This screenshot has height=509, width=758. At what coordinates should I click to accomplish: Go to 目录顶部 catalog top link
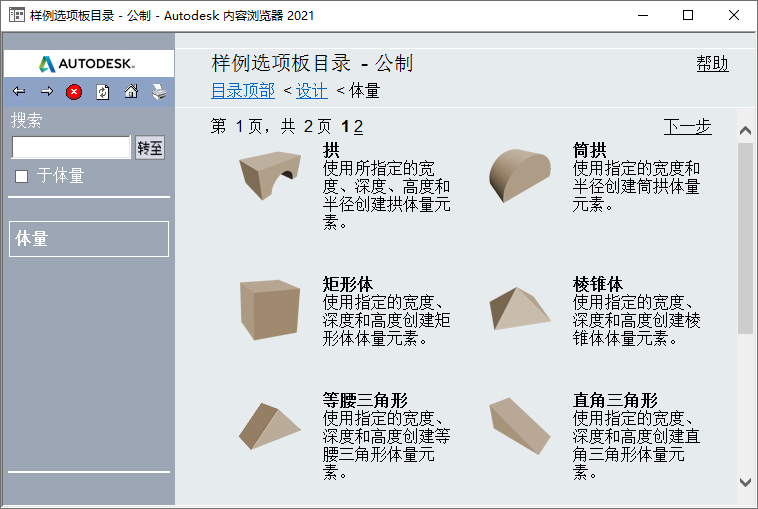pos(243,91)
